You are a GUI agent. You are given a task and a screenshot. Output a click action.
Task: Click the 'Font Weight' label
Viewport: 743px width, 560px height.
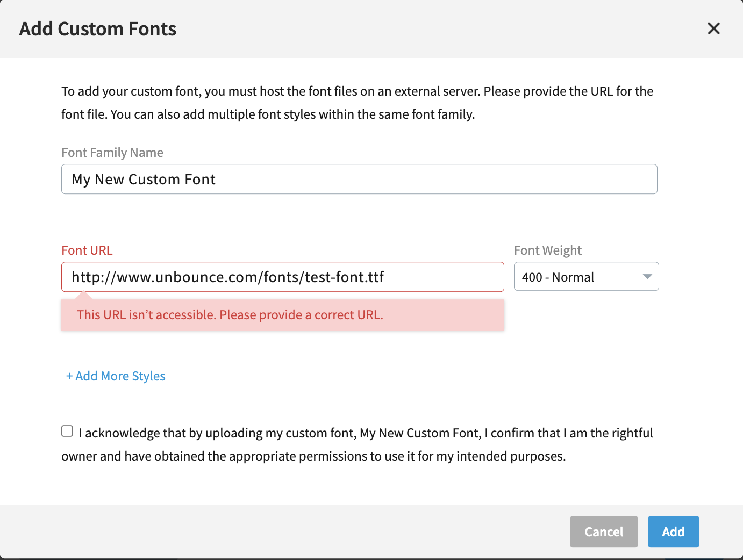pos(548,250)
